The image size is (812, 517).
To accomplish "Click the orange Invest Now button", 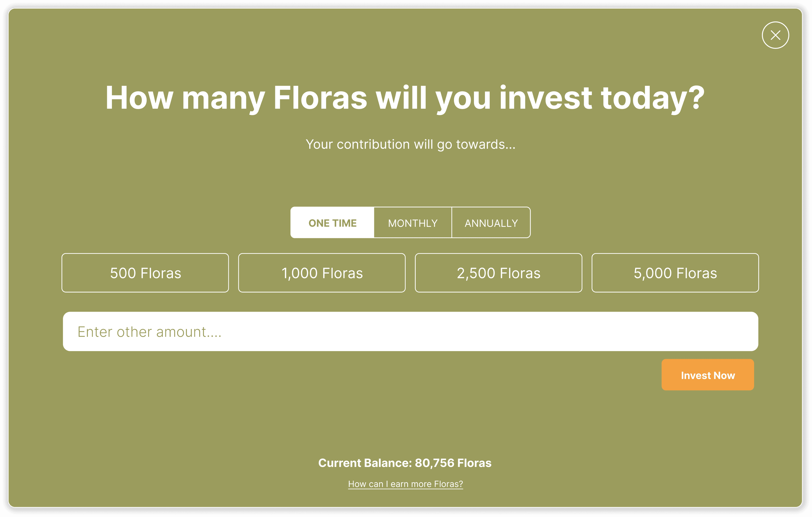I will click(x=708, y=375).
